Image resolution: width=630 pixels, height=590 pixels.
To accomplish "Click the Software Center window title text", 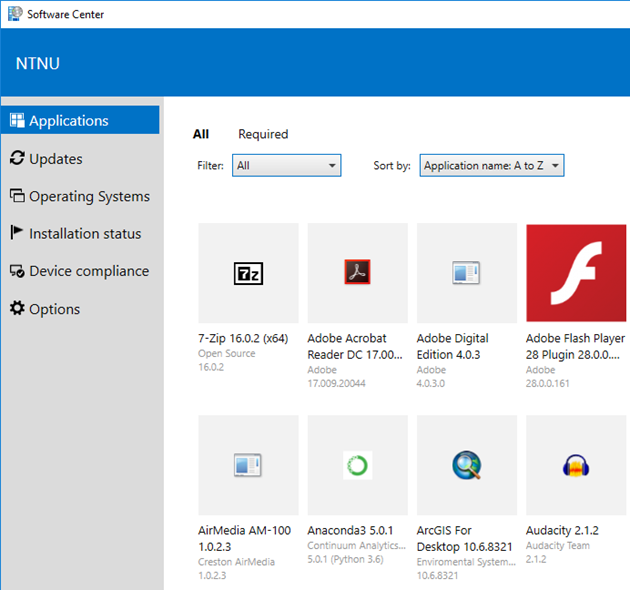I will (65, 14).
